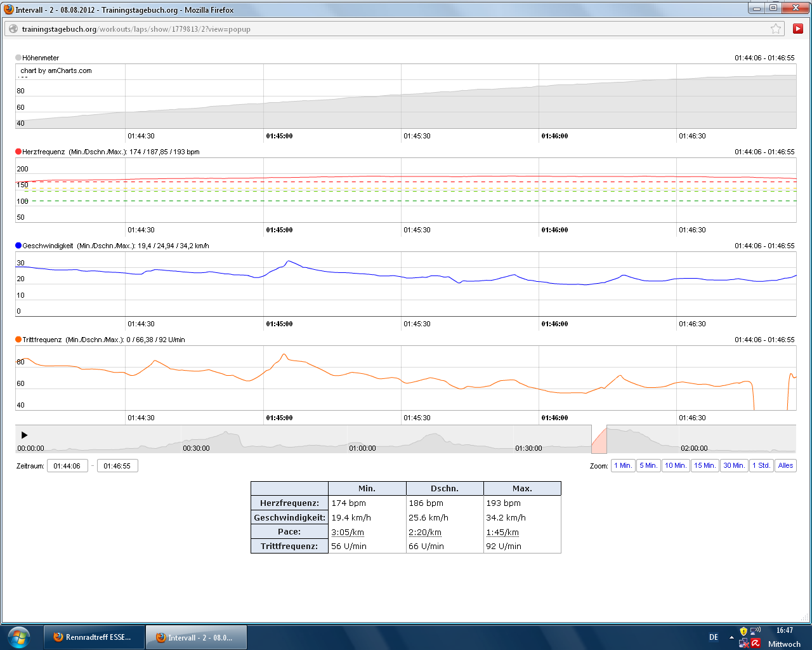Viewport: 812px width, 650px height.
Task: Toggle the orange Trittfrequenz legend dot
Action: [18, 340]
